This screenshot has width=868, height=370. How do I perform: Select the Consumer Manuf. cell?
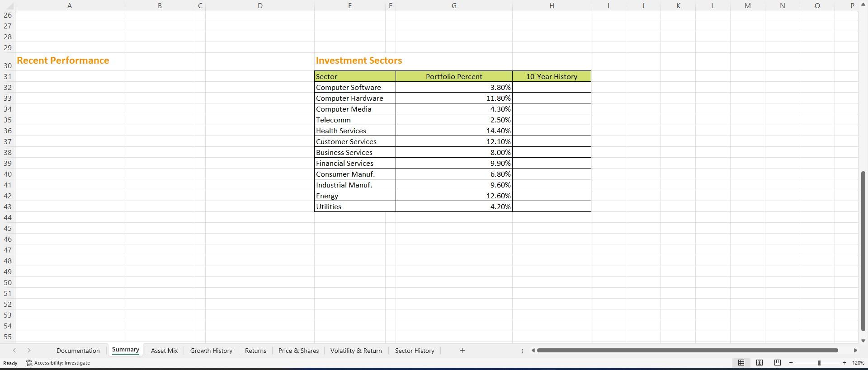(x=355, y=174)
